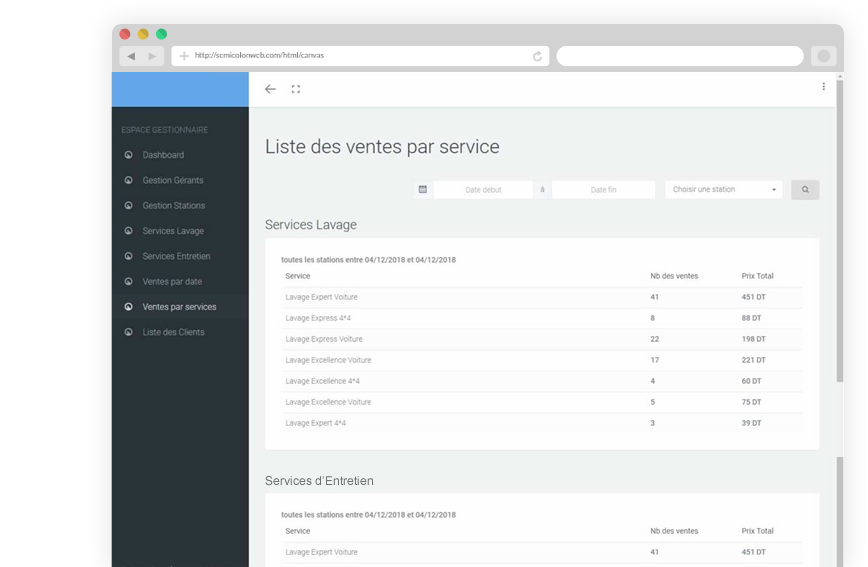Click the Date debut input field

(x=483, y=189)
